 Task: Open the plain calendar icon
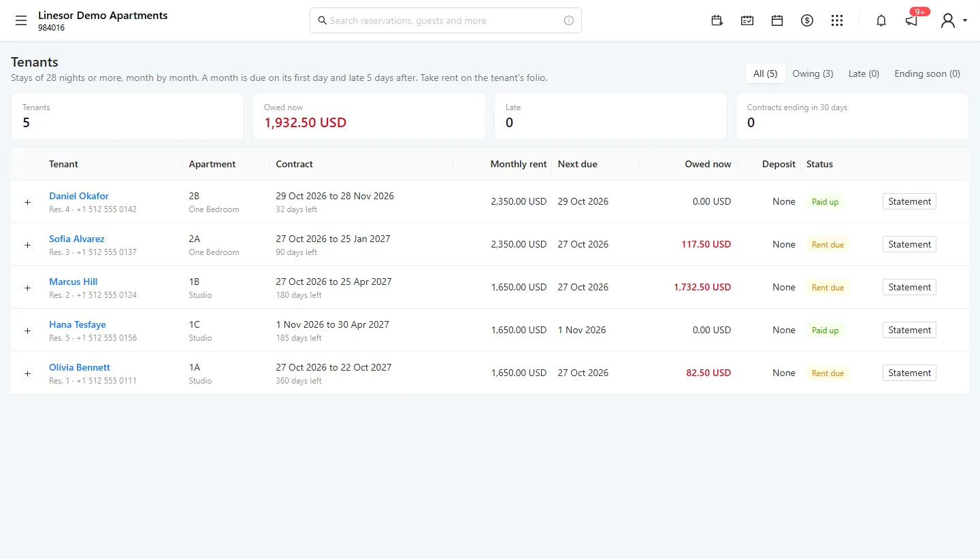pos(777,20)
